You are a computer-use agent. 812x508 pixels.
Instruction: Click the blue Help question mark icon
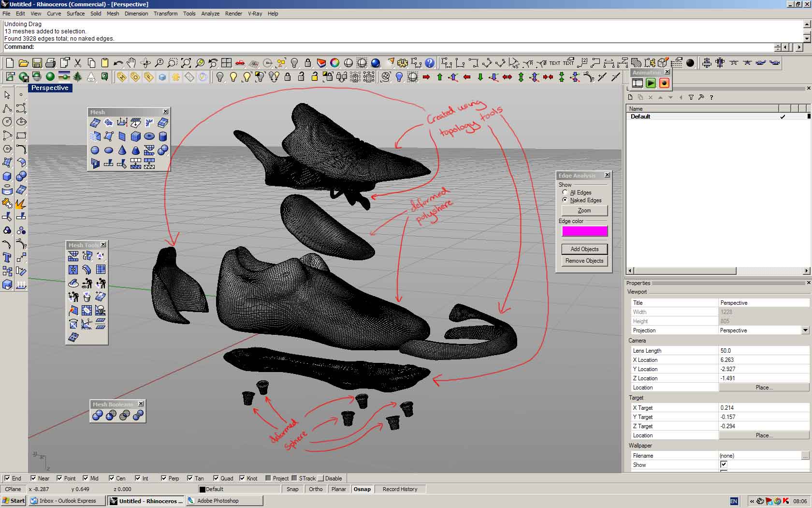(x=430, y=63)
